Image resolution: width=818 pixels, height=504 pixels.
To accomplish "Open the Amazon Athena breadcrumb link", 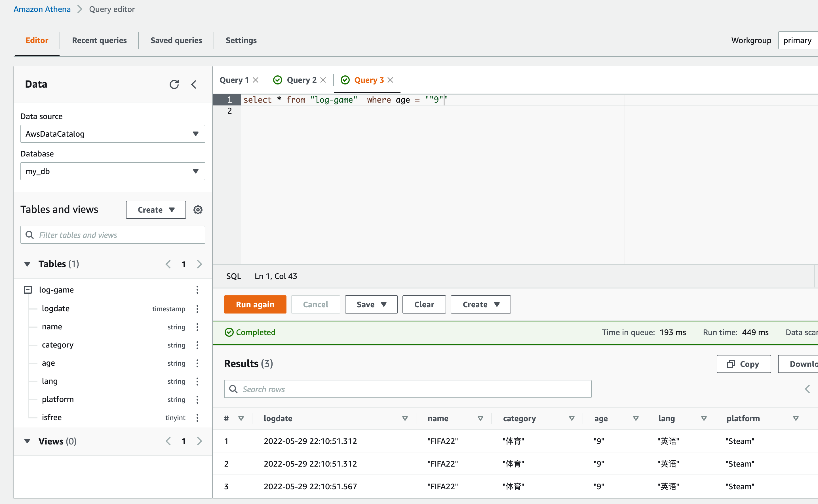I will click(x=42, y=9).
